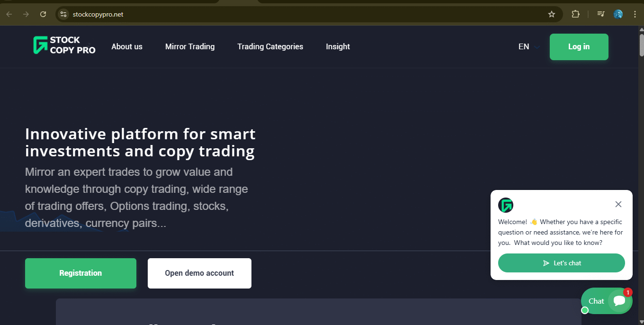Open the EN language dropdown
The image size is (644, 325).
pos(528,46)
